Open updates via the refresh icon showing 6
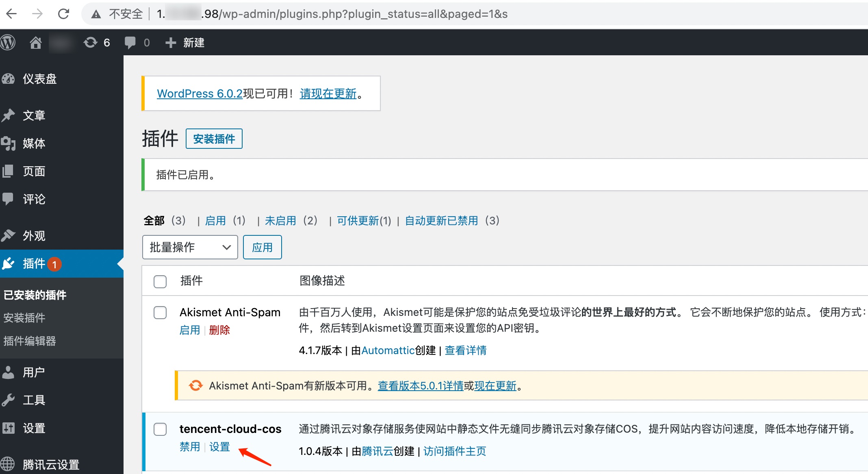 pyautogui.click(x=90, y=42)
